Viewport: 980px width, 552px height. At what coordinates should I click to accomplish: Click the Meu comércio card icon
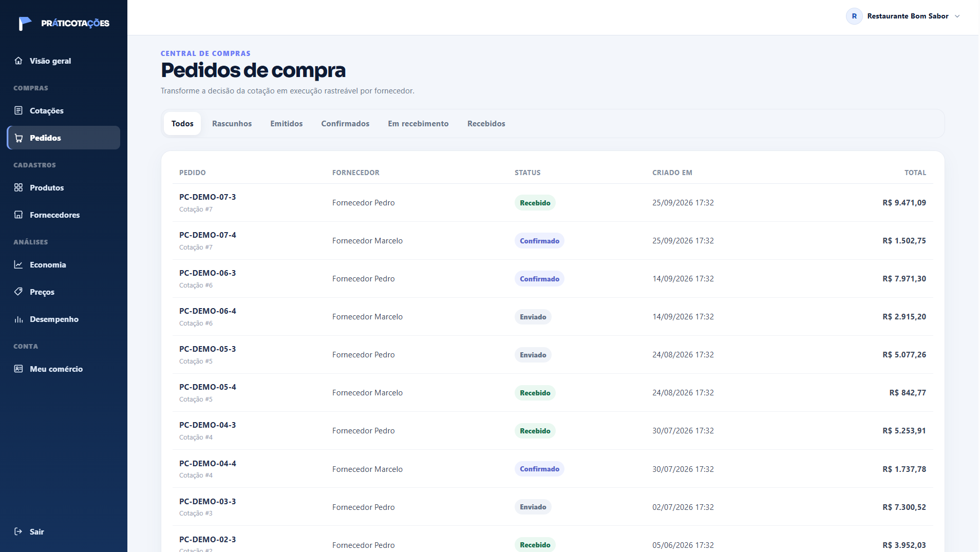18,369
